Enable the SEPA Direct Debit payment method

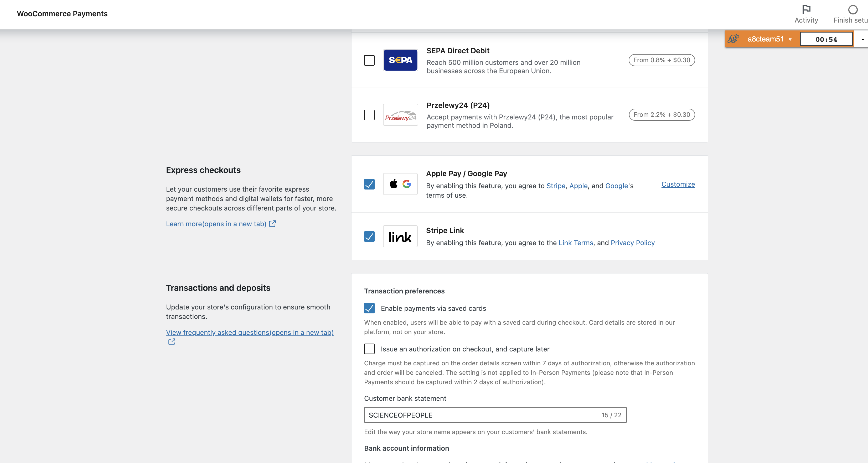tap(369, 60)
